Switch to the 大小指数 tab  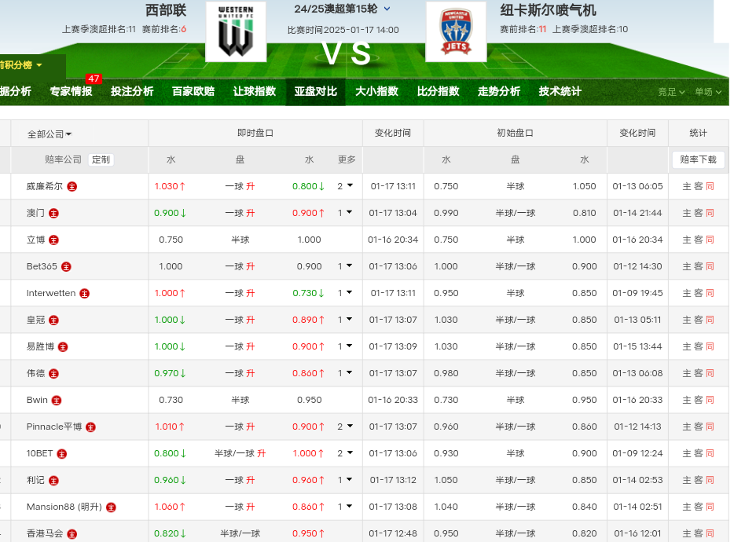pyautogui.click(x=377, y=92)
